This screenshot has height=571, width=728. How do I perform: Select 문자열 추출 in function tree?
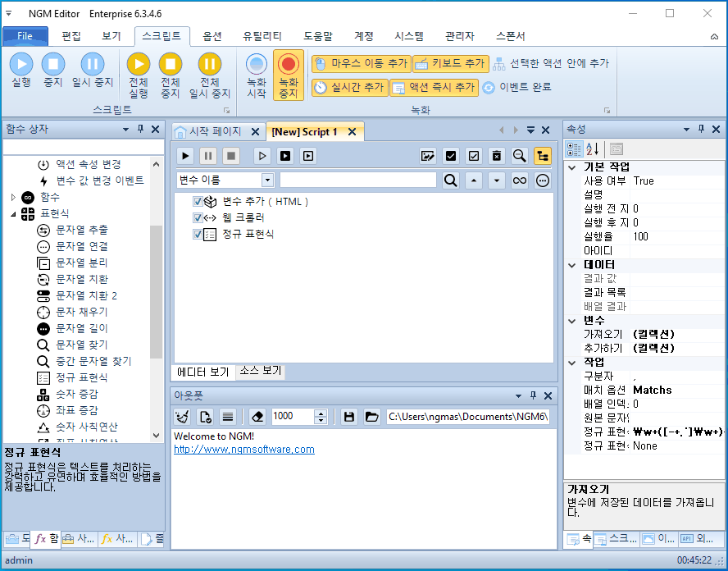point(82,230)
